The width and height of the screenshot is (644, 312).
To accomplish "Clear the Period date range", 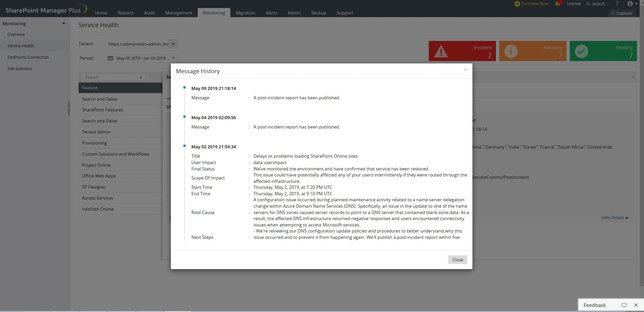I will coord(173,58).
